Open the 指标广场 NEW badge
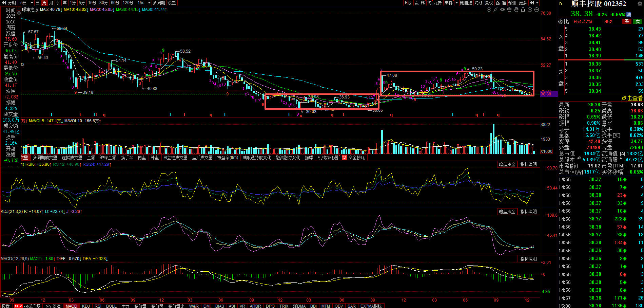Image resolution: width=644 pixels, height=308 pixels. (x=18, y=306)
